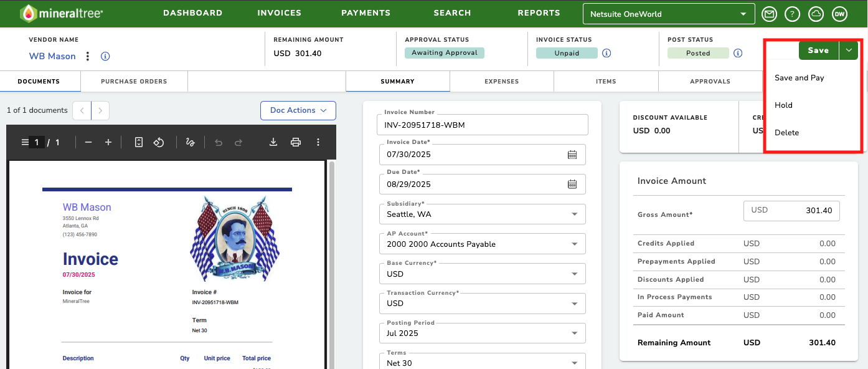This screenshot has height=369, width=868.
Task: Click fit to page icon in PDF toolbar
Action: (139, 142)
